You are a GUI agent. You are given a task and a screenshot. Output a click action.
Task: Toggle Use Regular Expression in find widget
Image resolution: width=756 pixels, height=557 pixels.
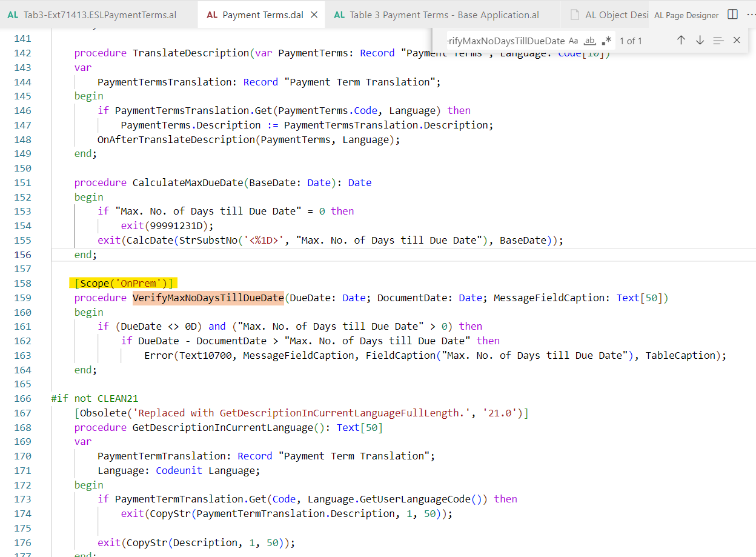[606, 41]
